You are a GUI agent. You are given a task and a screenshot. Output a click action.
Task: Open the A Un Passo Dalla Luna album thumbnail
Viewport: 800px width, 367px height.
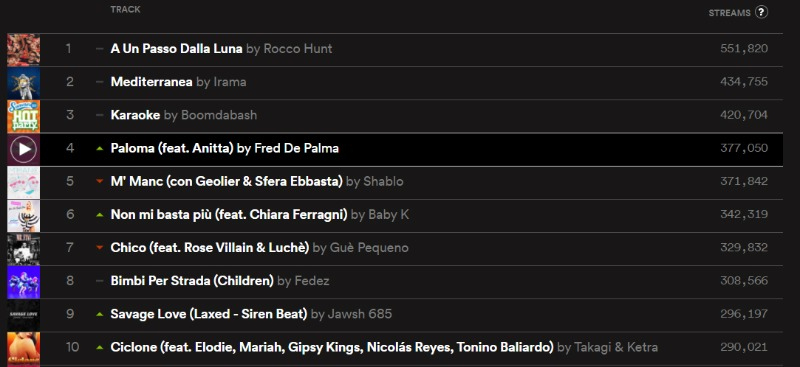coord(23,50)
